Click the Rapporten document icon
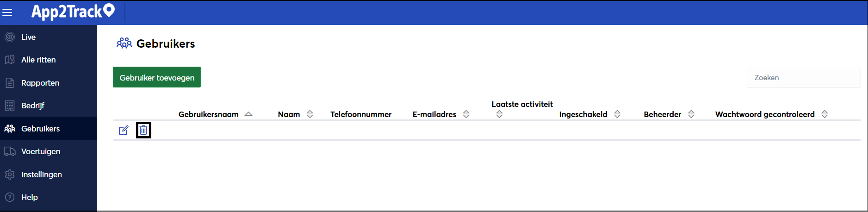868x212 pixels. (x=10, y=83)
